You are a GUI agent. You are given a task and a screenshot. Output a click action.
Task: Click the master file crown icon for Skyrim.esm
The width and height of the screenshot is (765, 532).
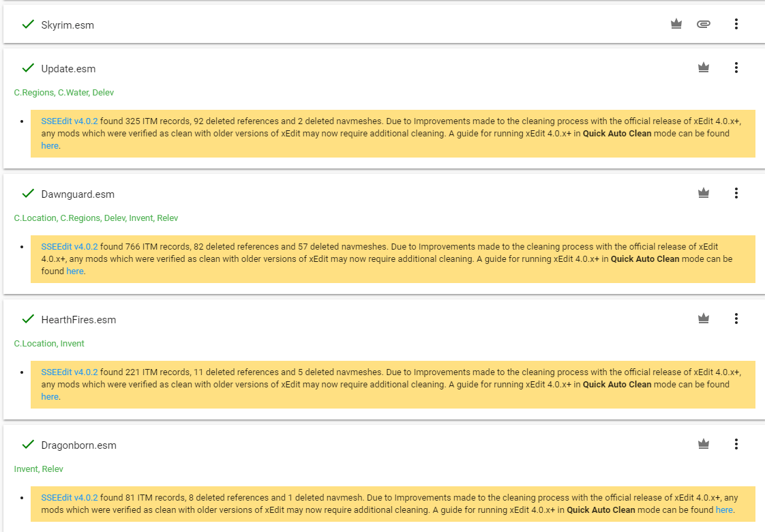pos(676,25)
